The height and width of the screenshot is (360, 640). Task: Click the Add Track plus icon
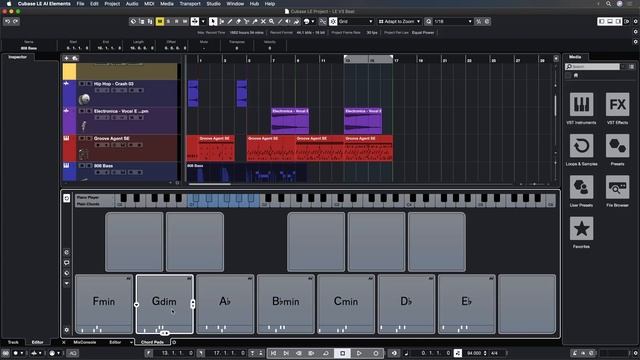[66, 58]
